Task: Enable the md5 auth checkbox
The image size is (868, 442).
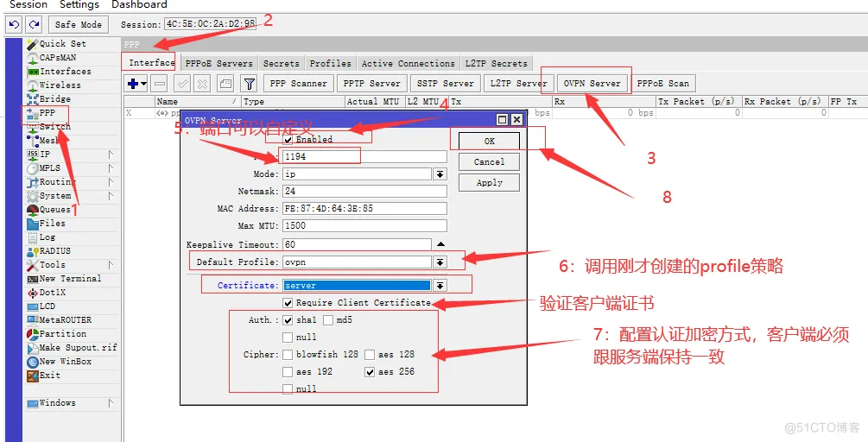Action: click(328, 320)
